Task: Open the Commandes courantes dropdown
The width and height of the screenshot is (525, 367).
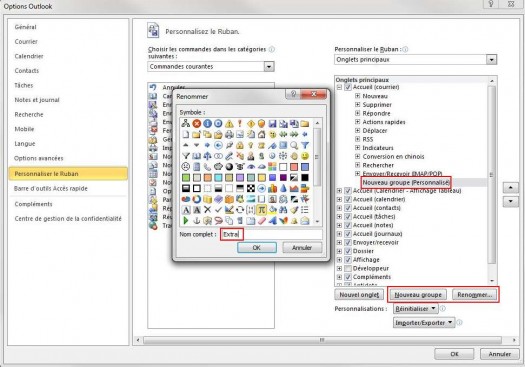Action: pyautogui.click(x=269, y=67)
